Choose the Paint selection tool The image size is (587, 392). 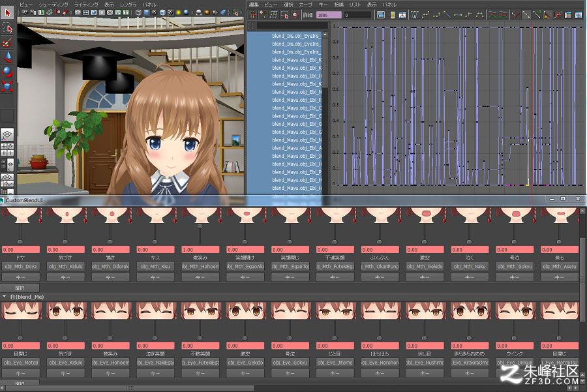point(7,42)
